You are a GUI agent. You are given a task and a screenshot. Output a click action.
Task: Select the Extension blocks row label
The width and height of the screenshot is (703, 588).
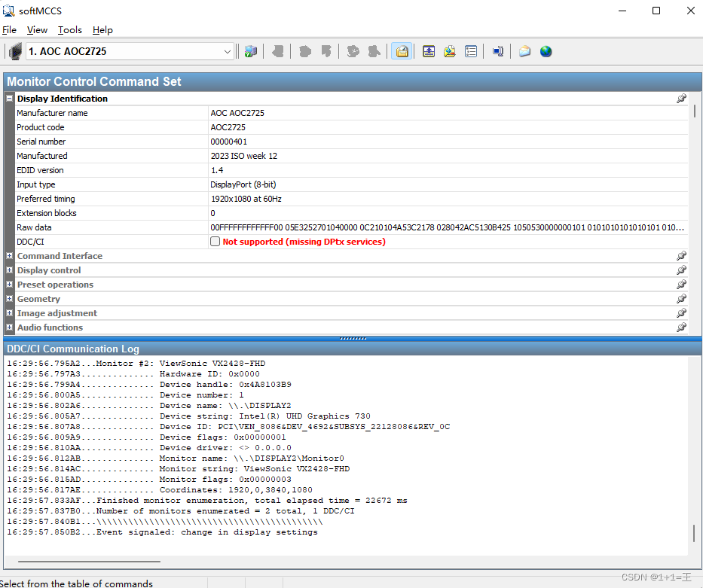pyautogui.click(x=47, y=213)
